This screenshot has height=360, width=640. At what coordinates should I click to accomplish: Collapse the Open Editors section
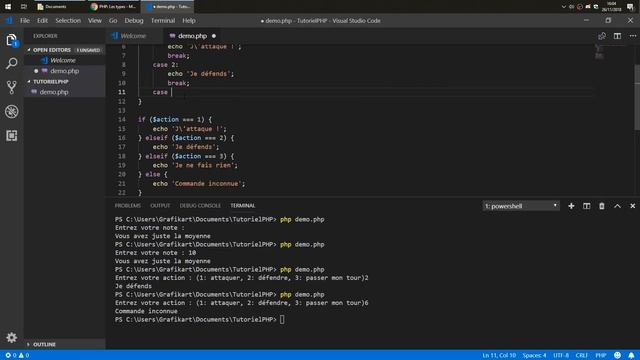pyautogui.click(x=64, y=50)
